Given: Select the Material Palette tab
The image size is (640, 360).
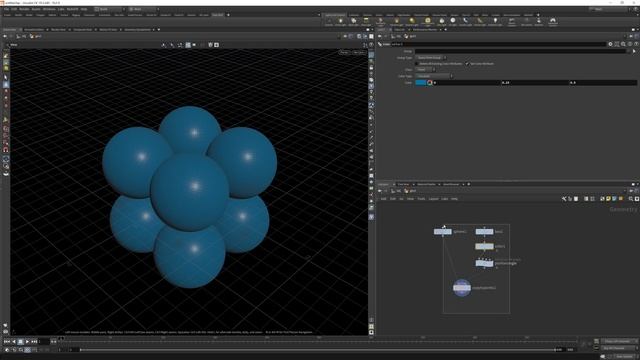Looking at the screenshot, I should 427,184.
